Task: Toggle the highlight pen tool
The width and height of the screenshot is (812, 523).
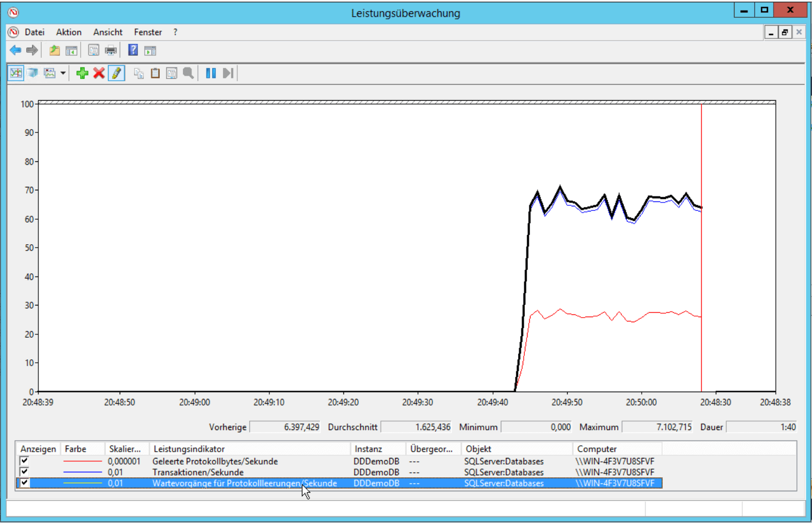Action: (x=116, y=73)
